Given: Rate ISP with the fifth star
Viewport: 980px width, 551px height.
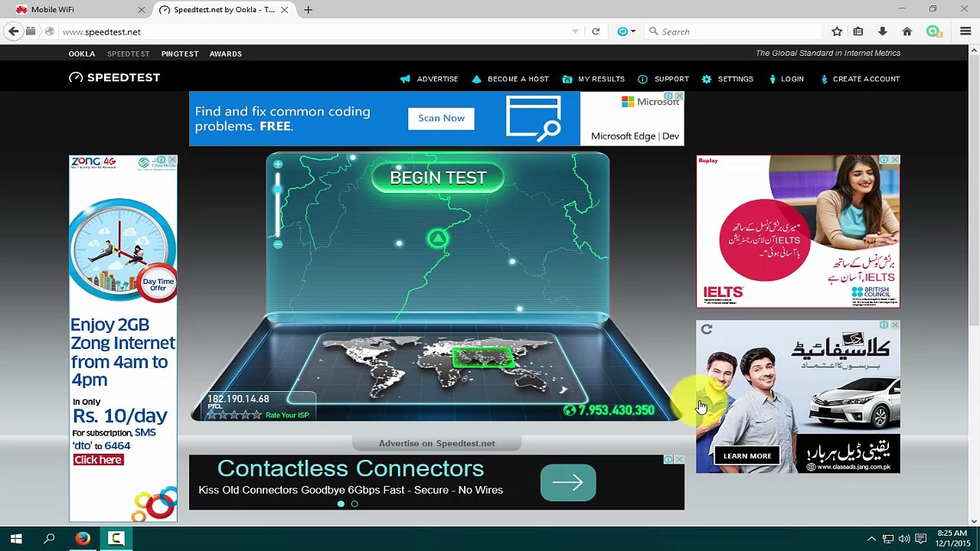Looking at the screenshot, I should [x=256, y=415].
